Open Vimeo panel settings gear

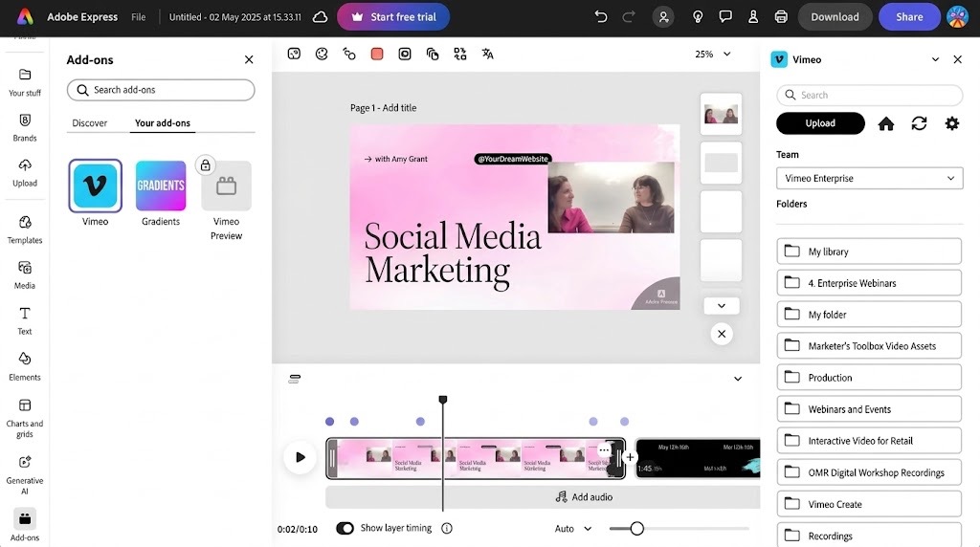click(952, 123)
